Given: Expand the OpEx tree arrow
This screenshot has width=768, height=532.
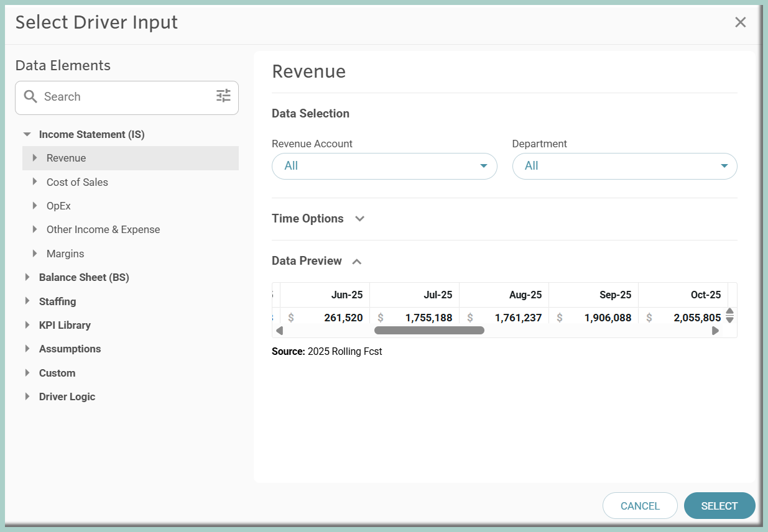Looking at the screenshot, I should coord(35,206).
